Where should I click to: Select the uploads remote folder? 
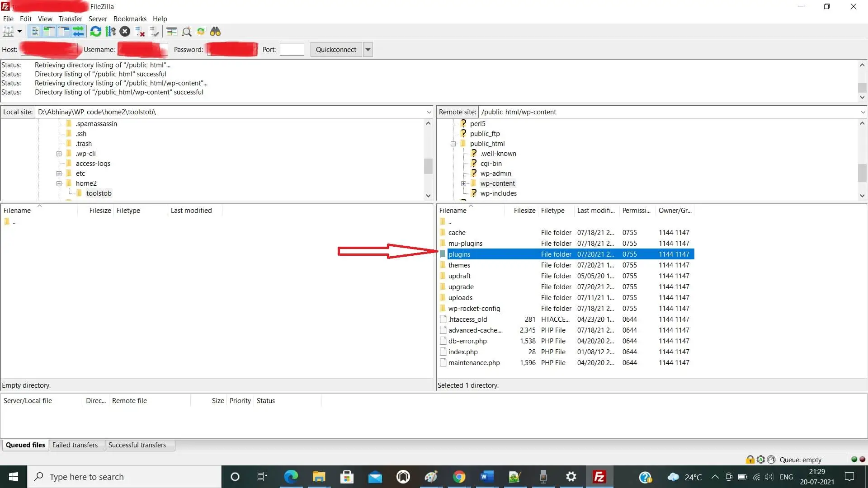pyautogui.click(x=460, y=298)
